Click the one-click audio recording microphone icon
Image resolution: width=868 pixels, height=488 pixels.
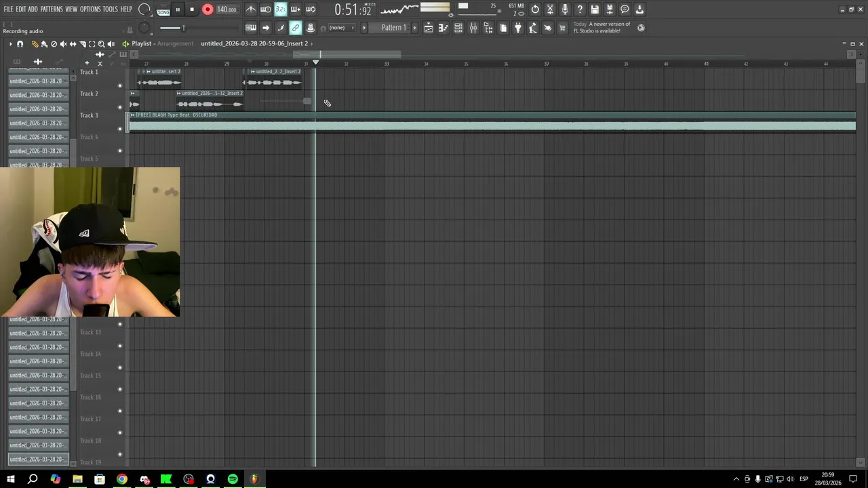click(x=565, y=9)
